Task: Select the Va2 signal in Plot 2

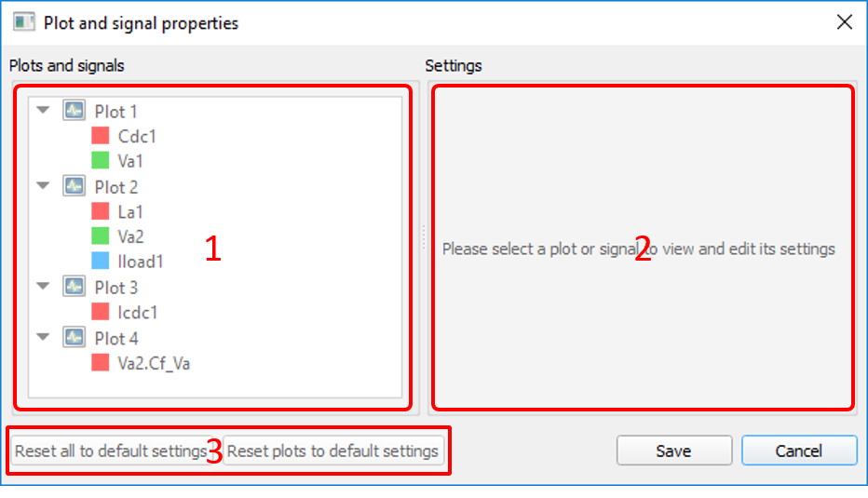Action: pos(130,236)
